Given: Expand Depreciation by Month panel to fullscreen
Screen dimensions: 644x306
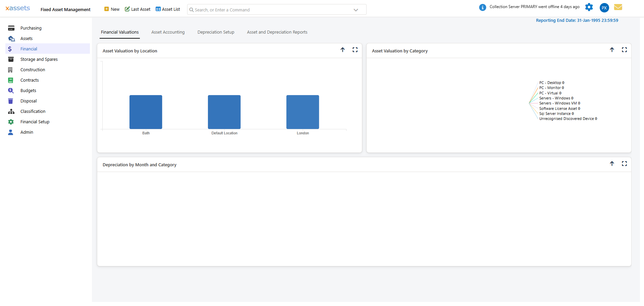Looking at the screenshot, I should (x=625, y=164).
